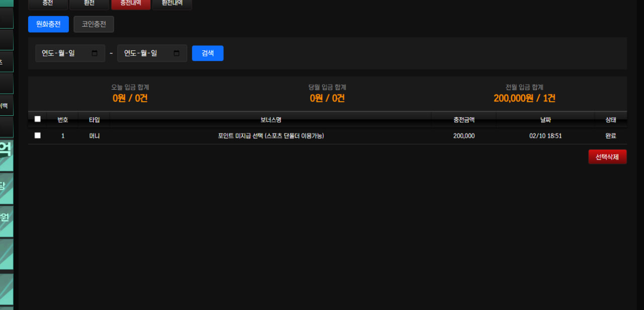The image size is (644, 310).
Task: Go to the 환전내역 tab
Action: (x=172, y=4)
